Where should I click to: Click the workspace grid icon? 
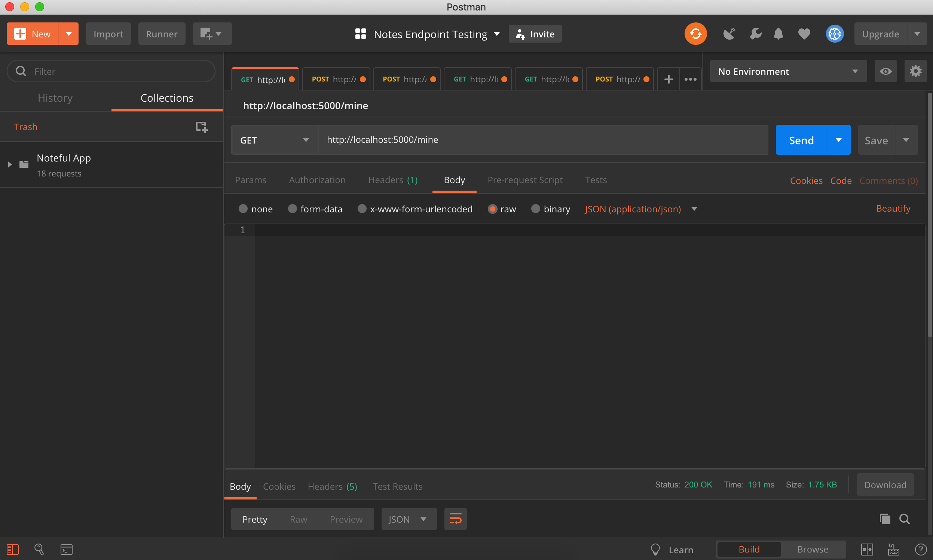pyautogui.click(x=360, y=34)
